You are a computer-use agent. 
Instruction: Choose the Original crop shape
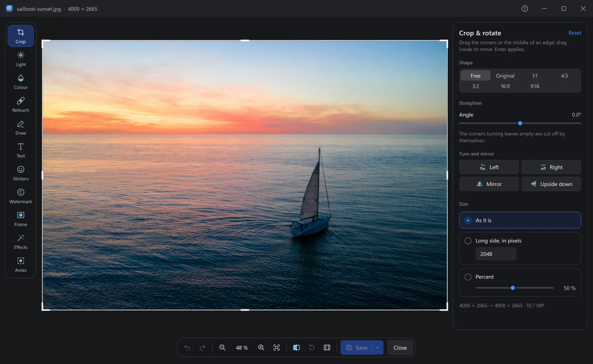point(505,76)
